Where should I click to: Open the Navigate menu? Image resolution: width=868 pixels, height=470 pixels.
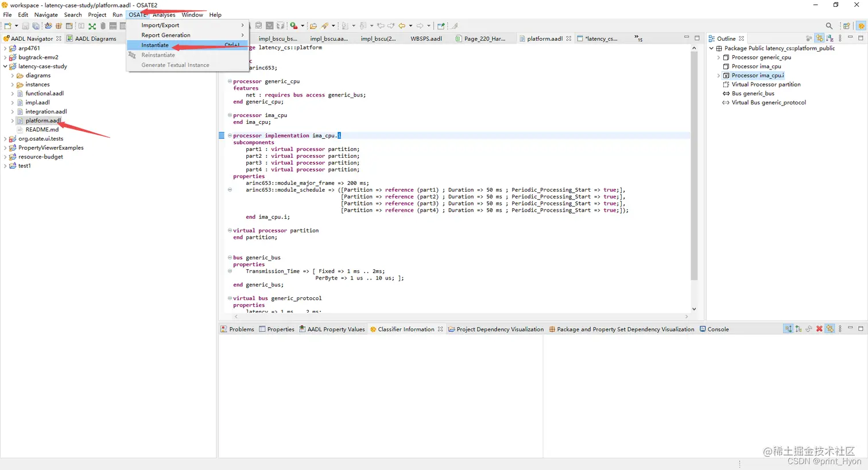click(46, 15)
